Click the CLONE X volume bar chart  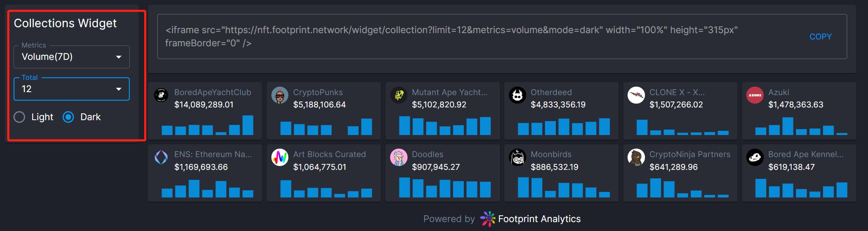pyautogui.click(x=682, y=127)
